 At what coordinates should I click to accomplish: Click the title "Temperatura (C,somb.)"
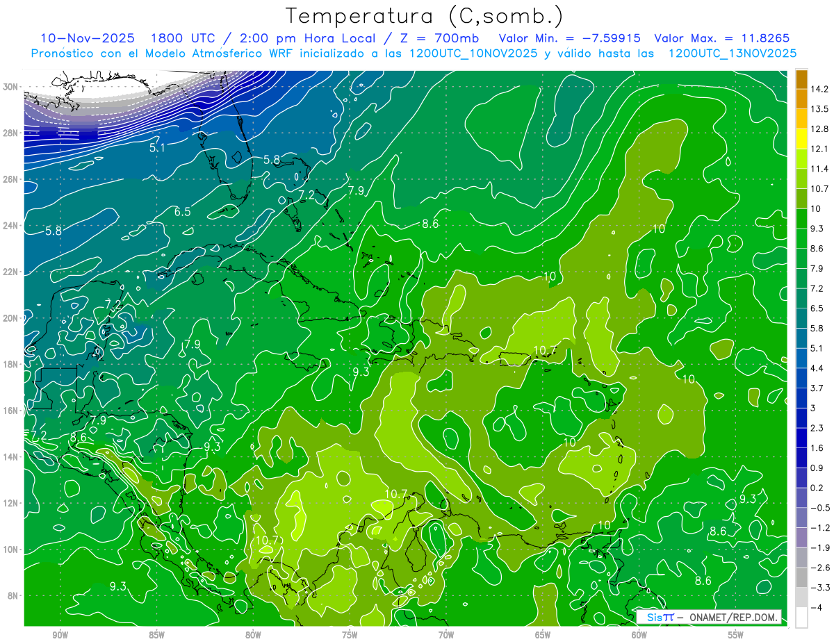click(x=425, y=15)
